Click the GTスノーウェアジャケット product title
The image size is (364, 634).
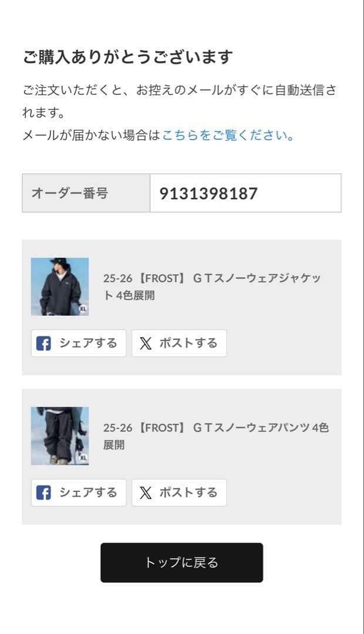212,286
